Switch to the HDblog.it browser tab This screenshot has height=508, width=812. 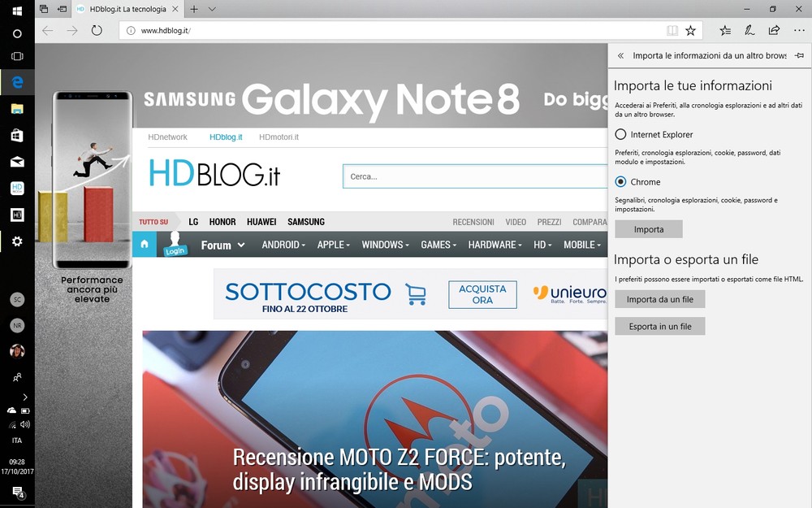click(126, 9)
